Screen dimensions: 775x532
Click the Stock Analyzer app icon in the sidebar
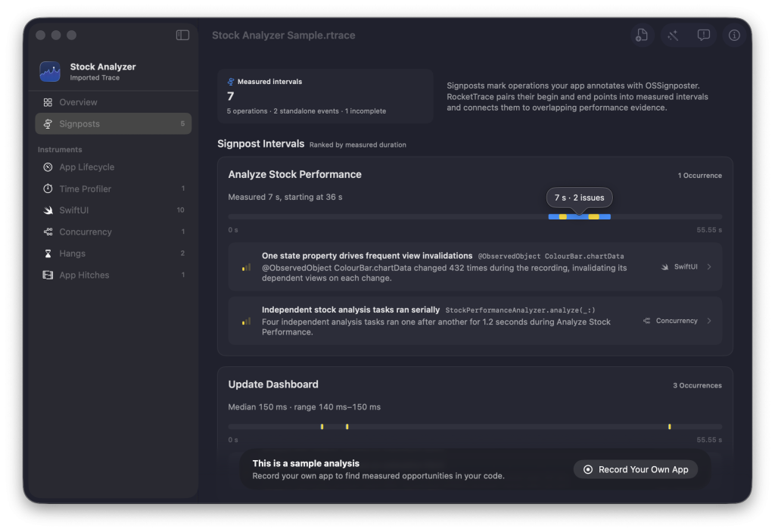pos(50,72)
